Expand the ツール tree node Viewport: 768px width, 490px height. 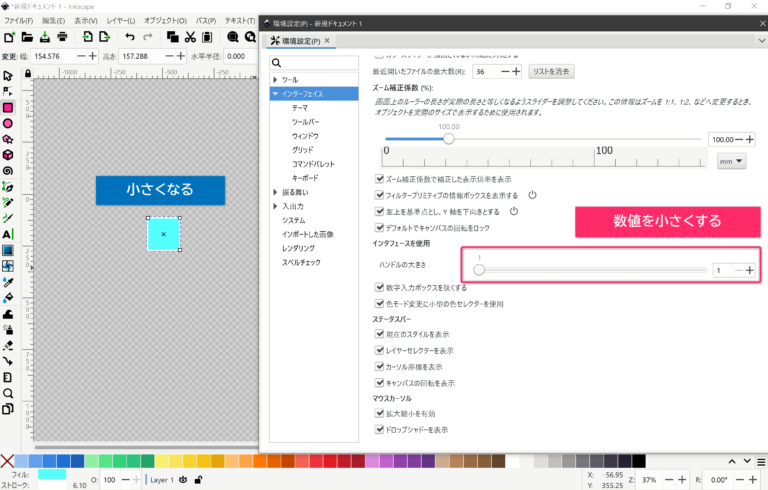275,79
